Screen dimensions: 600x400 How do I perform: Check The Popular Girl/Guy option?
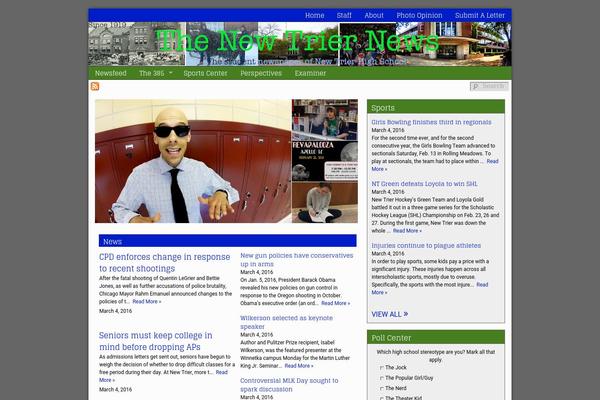point(382,378)
